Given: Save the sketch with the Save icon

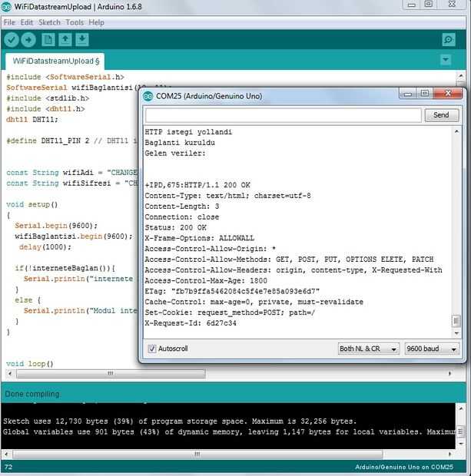Looking at the screenshot, I should point(82,39).
